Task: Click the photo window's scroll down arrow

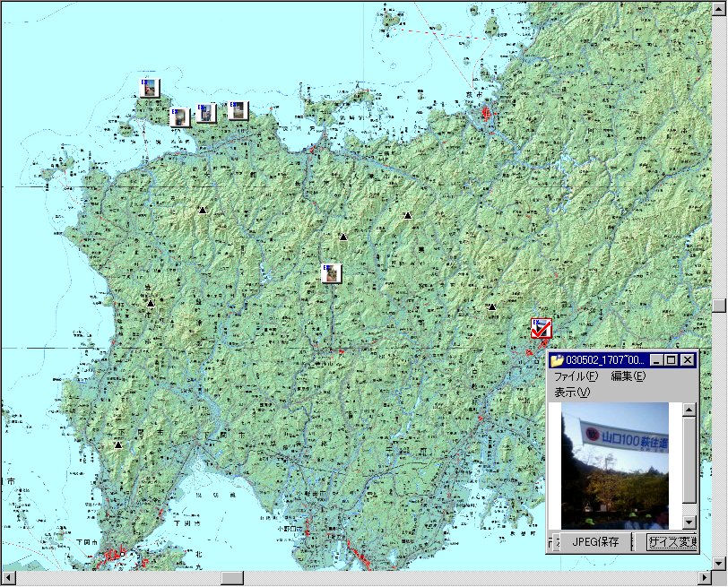Action: tap(689, 522)
